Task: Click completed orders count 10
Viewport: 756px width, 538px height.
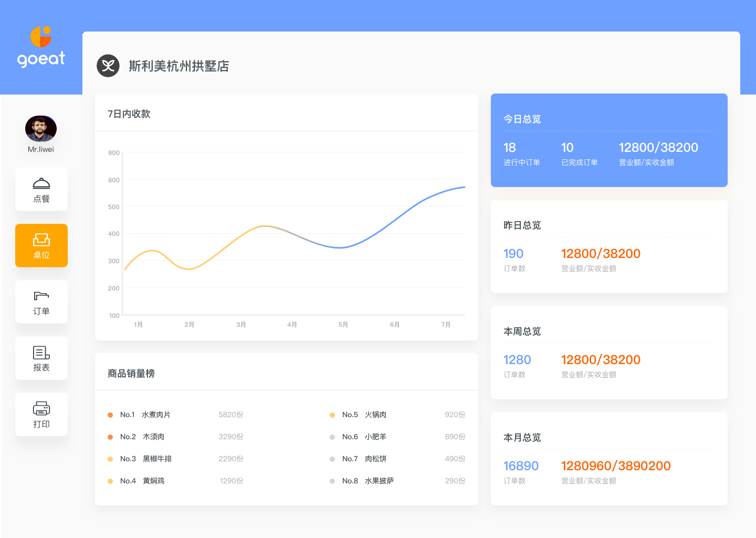Action: point(568,148)
